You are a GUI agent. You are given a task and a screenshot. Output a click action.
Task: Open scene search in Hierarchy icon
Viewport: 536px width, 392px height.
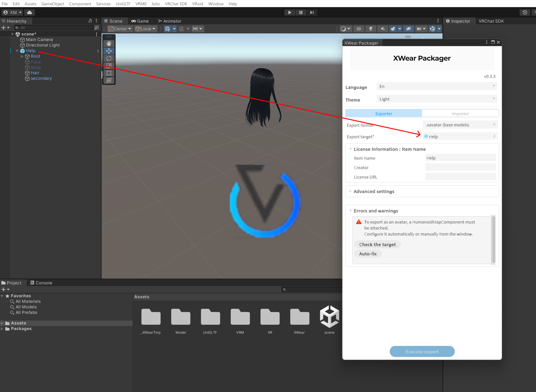click(x=96, y=28)
